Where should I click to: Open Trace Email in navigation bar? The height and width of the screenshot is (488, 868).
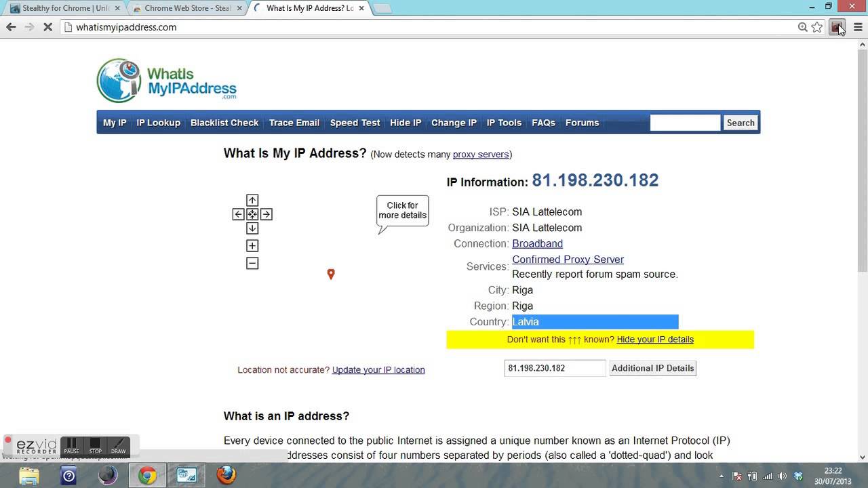coord(294,123)
